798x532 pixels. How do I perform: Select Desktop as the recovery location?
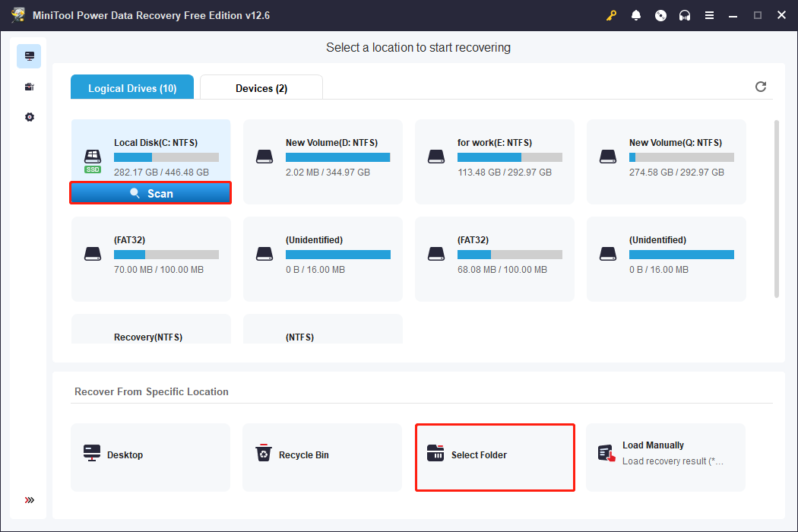pyautogui.click(x=150, y=455)
